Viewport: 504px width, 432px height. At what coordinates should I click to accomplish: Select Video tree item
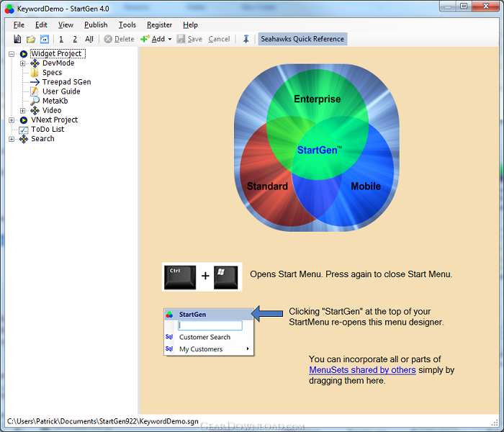[x=52, y=110]
